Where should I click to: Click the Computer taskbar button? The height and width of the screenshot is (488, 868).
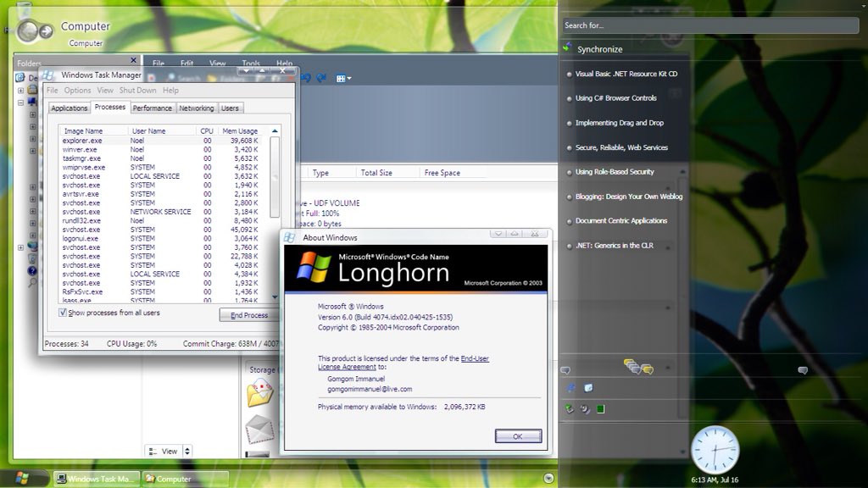pos(186,479)
